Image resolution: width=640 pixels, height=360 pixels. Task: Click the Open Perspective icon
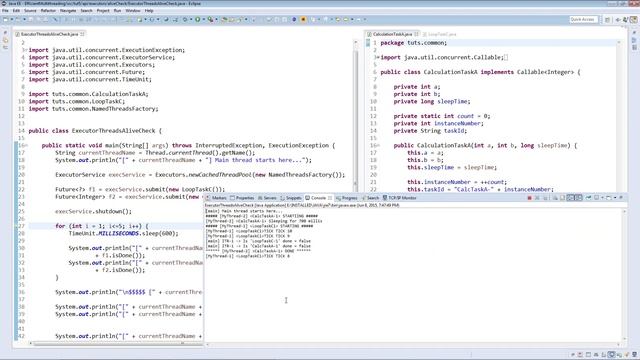(607, 20)
